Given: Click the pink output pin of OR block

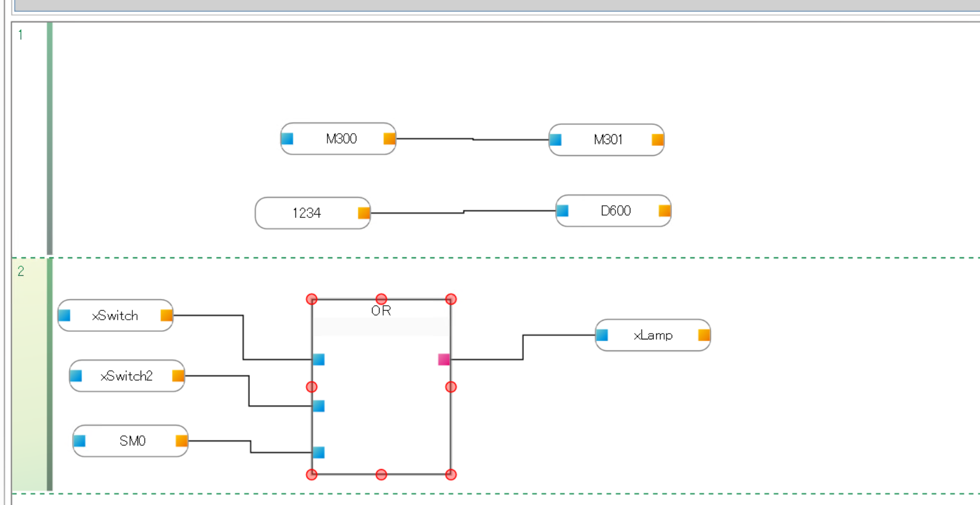Looking at the screenshot, I should (x=444, y=360).
